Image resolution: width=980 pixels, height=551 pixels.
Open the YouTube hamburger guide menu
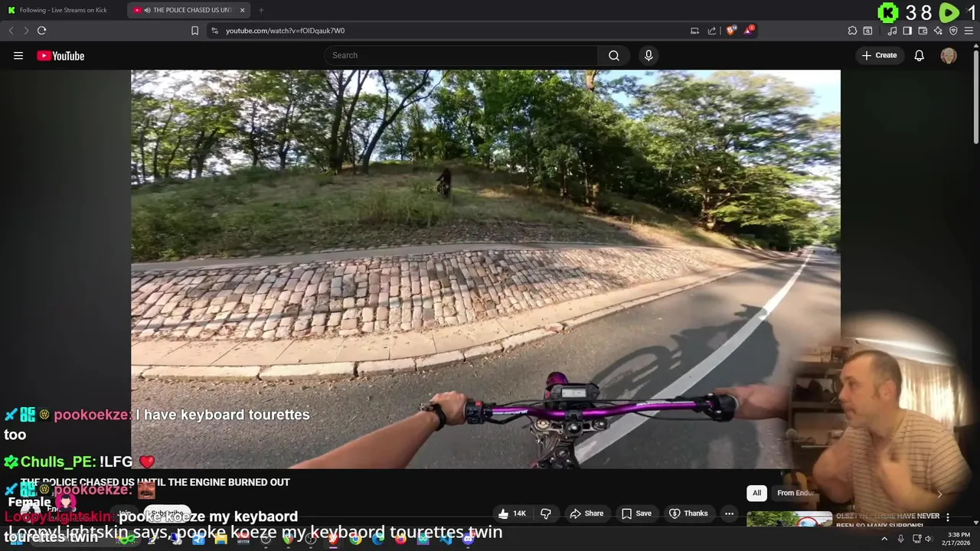point(18,56)
